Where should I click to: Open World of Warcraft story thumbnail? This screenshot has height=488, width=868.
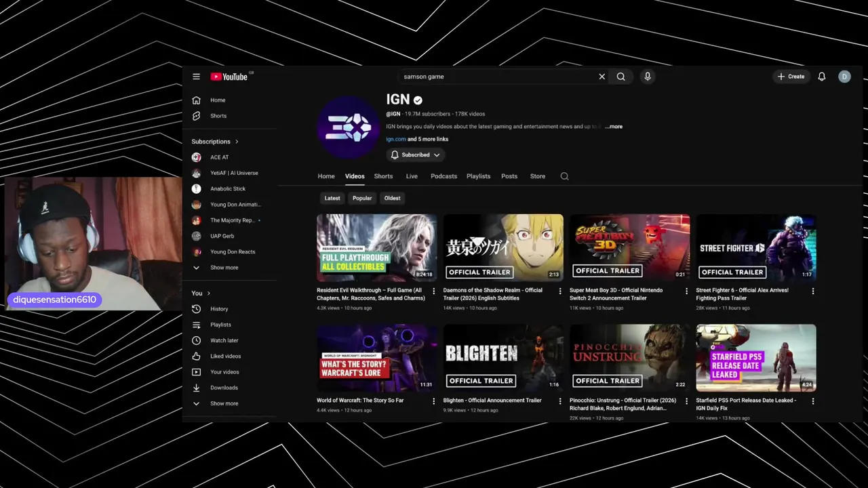pyautogui.click(x=377, y=358)
